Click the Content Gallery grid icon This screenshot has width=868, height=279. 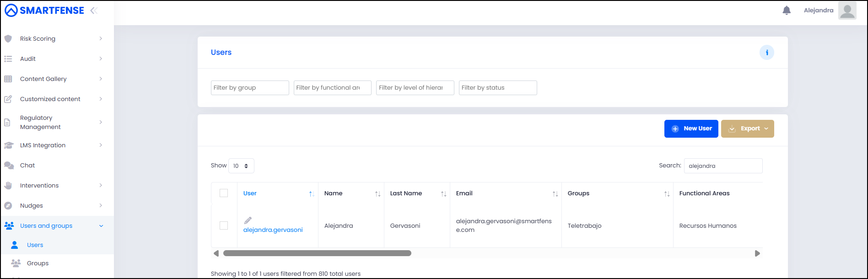click(x=8, y=79)
